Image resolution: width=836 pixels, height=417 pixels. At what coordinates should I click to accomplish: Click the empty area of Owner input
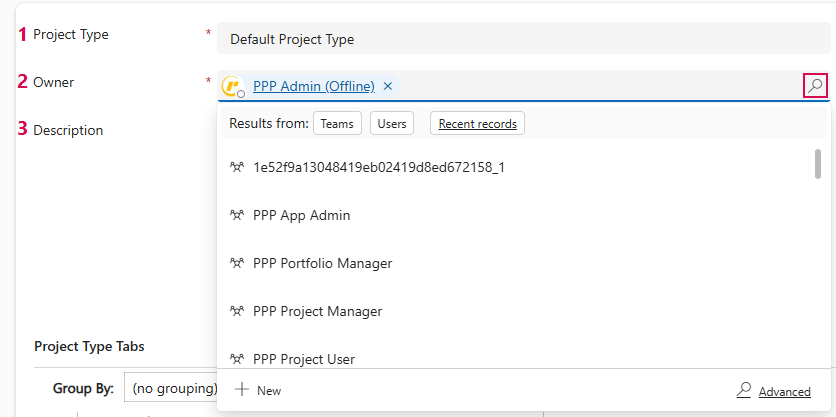point(600,86)
